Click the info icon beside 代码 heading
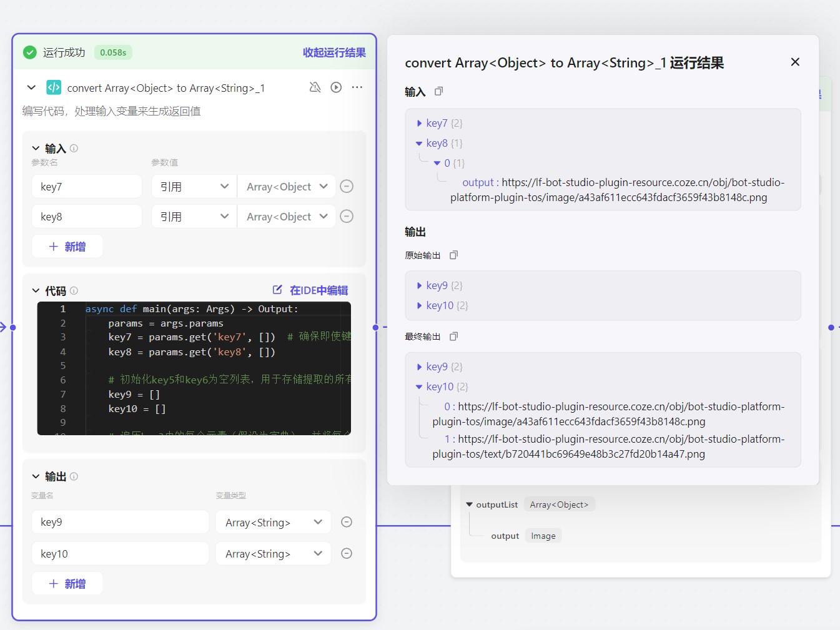The image size is (840, 630). tap(74, 290)
